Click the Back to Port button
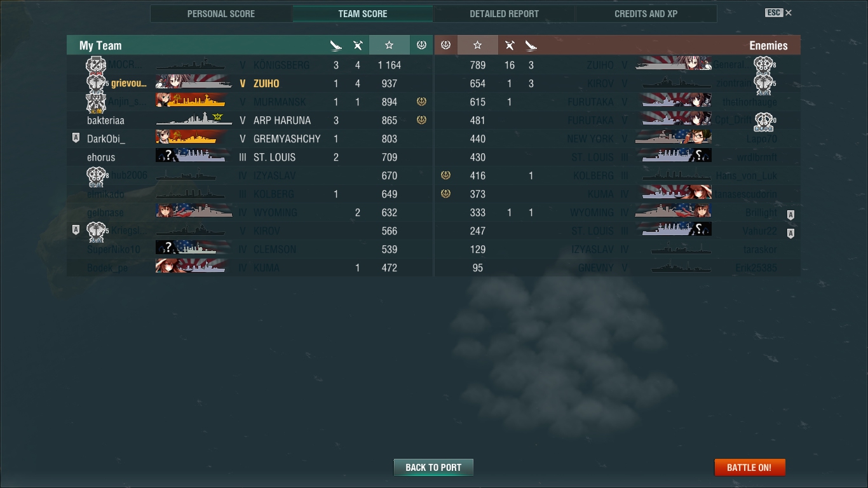Viewport: 868px width, 488px height. [x=433, y=467]
